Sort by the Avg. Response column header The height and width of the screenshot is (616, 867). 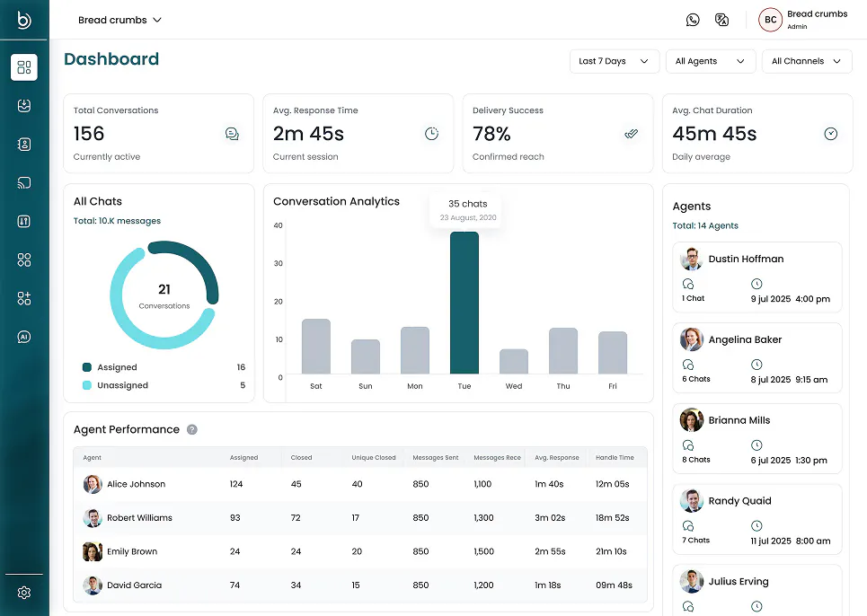[x=557, y=457]
